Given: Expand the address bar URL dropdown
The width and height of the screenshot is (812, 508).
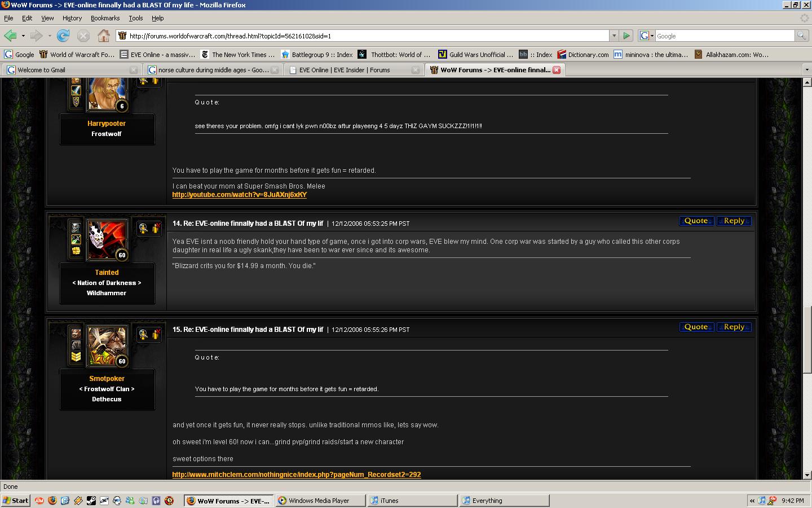Looking at the screenshot, I should (614, 36).
